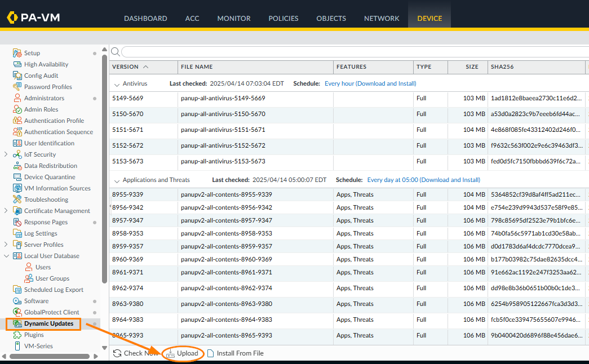Sort by the VERSION column header
Screen dimensions: 589x364
coord(125,66)
